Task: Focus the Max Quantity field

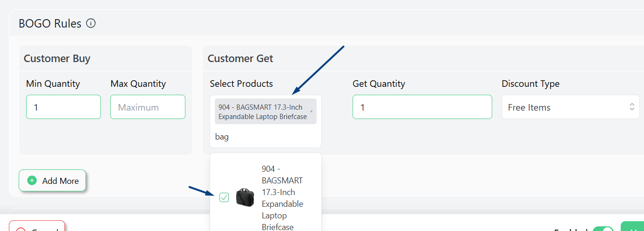Action: pos(148,107)
